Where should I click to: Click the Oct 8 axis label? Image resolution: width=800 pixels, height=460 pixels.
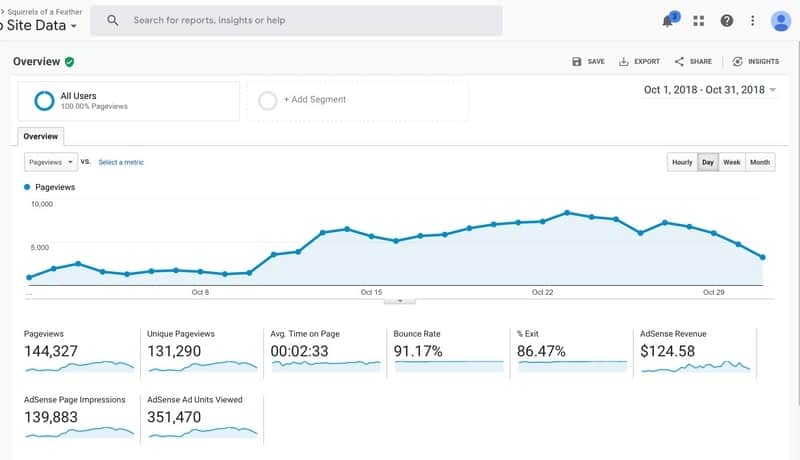coord(200,292)
